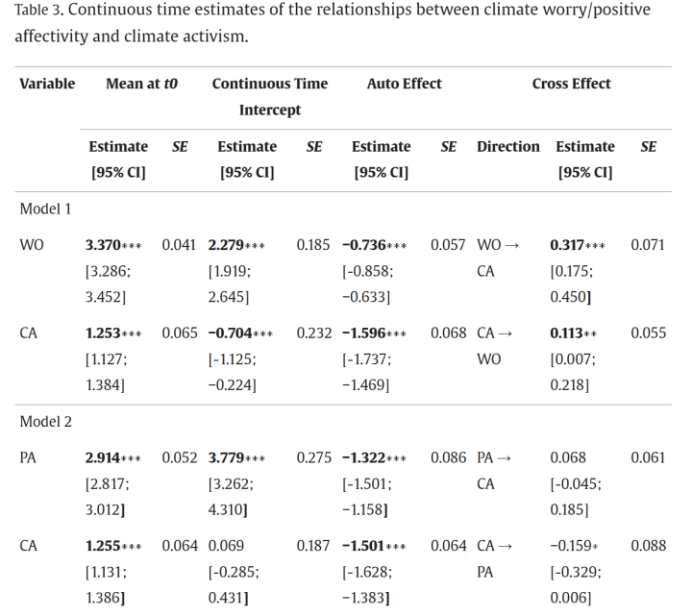Select the Variable column header
The image size is (692, 616).
(x=47, y=84)
